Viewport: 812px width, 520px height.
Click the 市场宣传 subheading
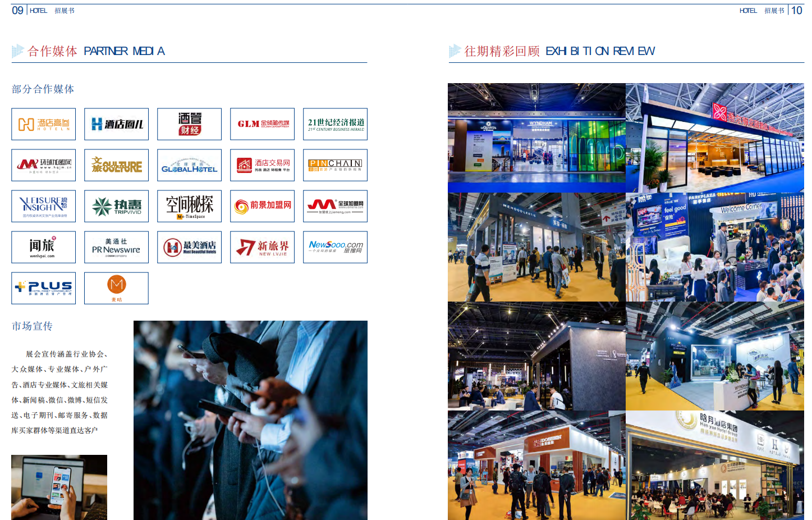click(x=32, y=326)
